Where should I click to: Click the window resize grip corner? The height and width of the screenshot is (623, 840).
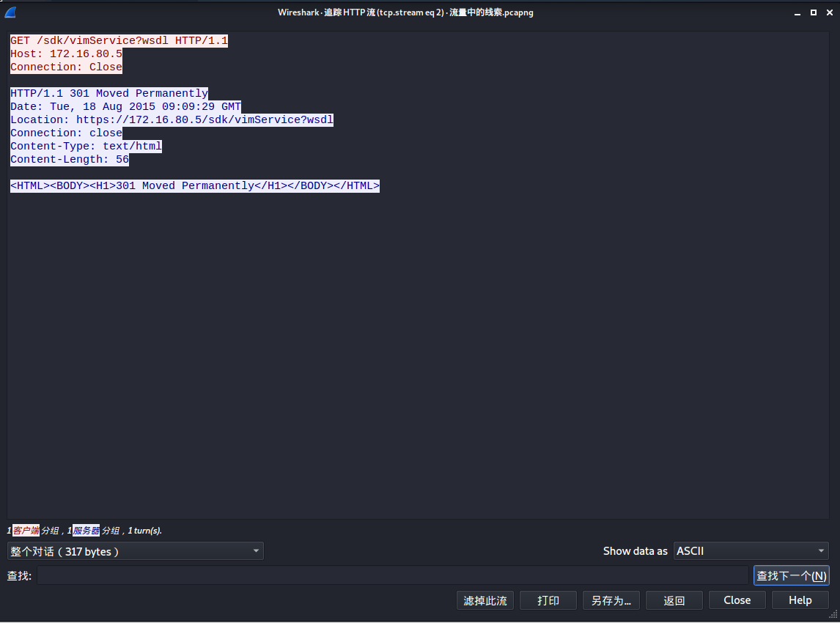[833, 616]
